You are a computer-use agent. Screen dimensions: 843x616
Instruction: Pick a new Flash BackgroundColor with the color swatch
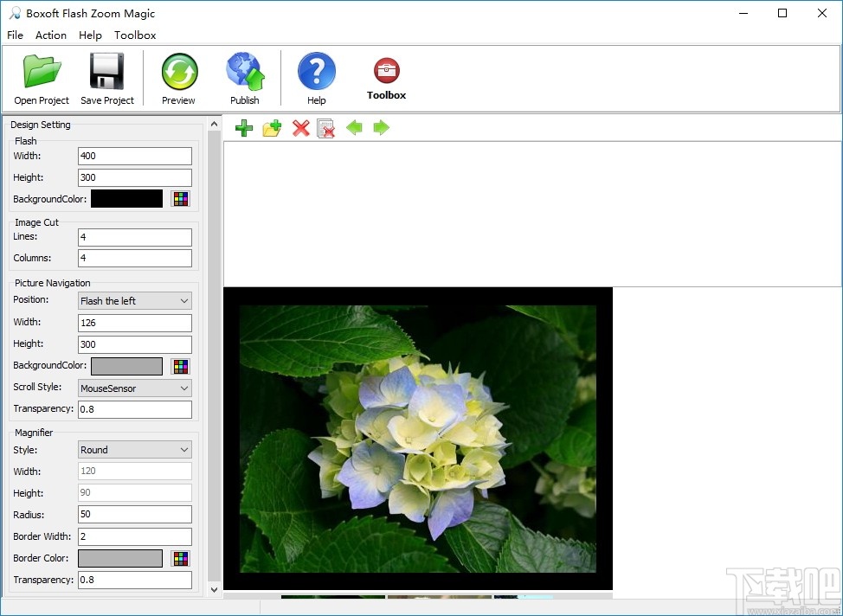(180, 198)
